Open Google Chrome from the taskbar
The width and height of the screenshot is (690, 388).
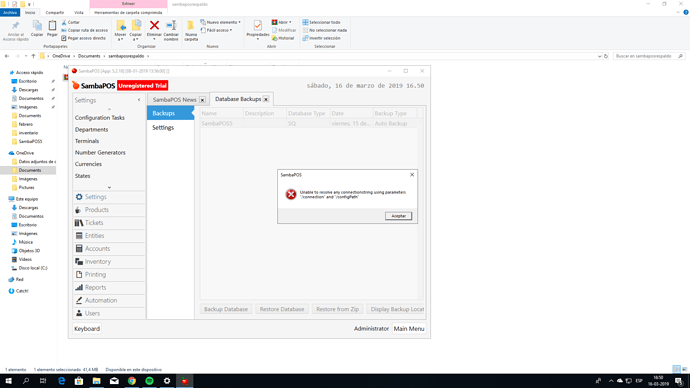[x=132, y=381]
